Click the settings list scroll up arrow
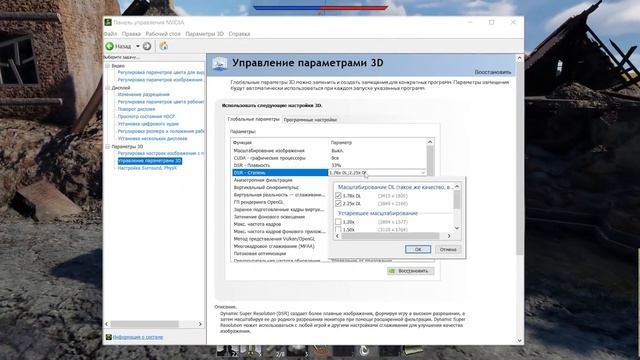 pyautogui.click(x=430, y=142)
